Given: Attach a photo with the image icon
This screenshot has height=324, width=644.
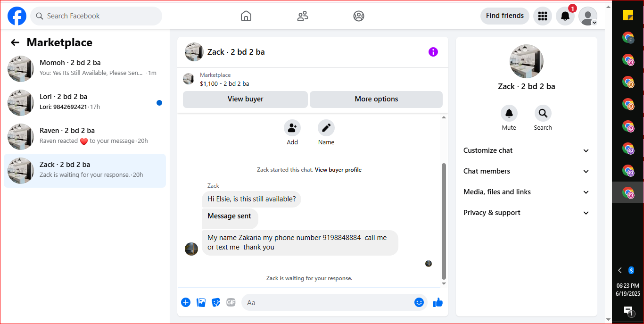Looking at the screenshot, I should tap(201, 302).
